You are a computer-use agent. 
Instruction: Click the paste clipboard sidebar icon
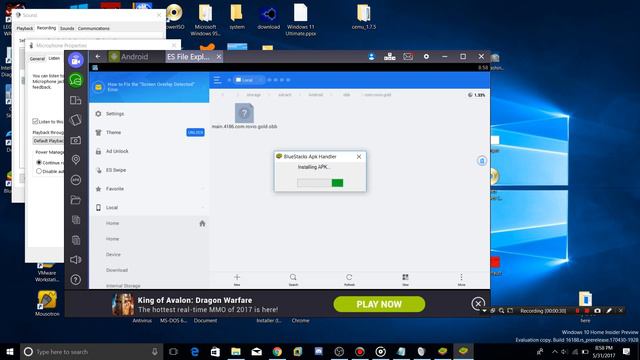(x=76, y=240)
